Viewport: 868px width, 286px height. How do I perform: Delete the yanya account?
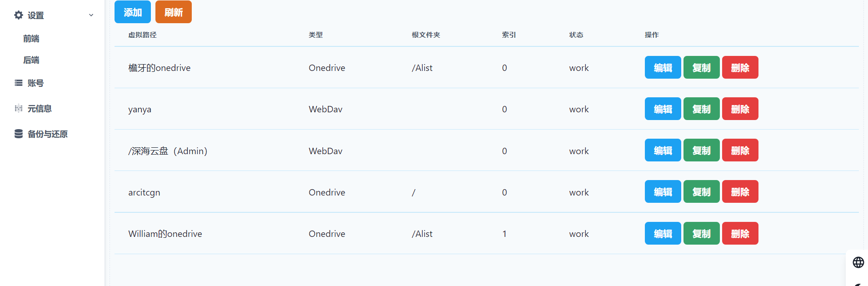740,109
